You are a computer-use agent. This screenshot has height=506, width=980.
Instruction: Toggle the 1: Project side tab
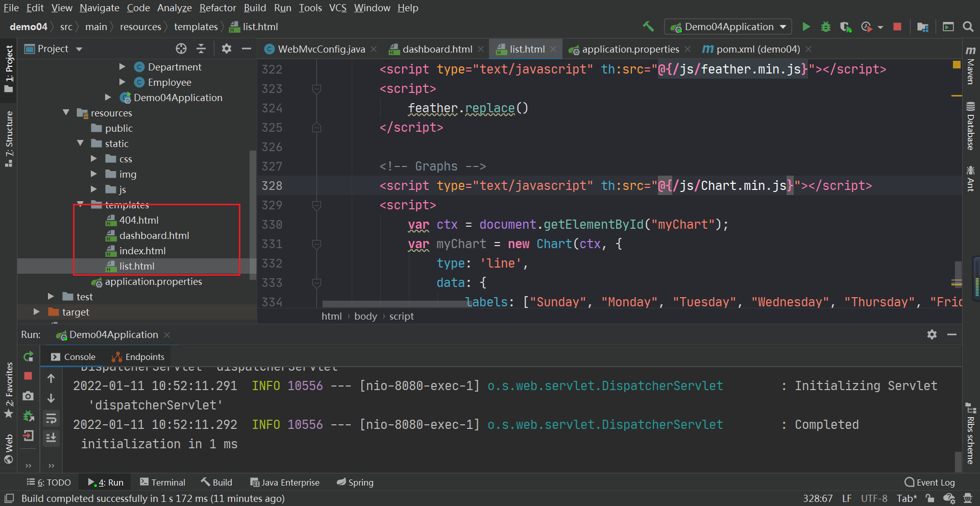pos(9,68)
